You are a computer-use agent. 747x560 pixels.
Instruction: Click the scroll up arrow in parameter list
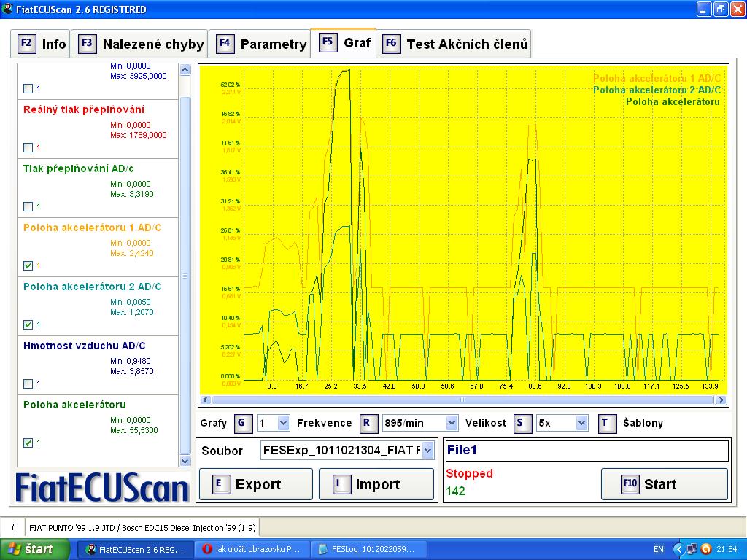tap(185, 70)
